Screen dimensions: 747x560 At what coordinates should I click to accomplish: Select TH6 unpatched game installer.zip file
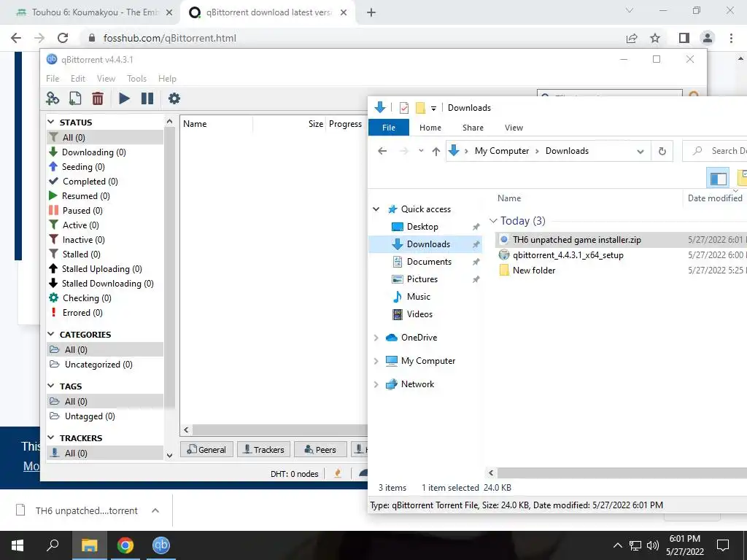(x=576, y=239)
